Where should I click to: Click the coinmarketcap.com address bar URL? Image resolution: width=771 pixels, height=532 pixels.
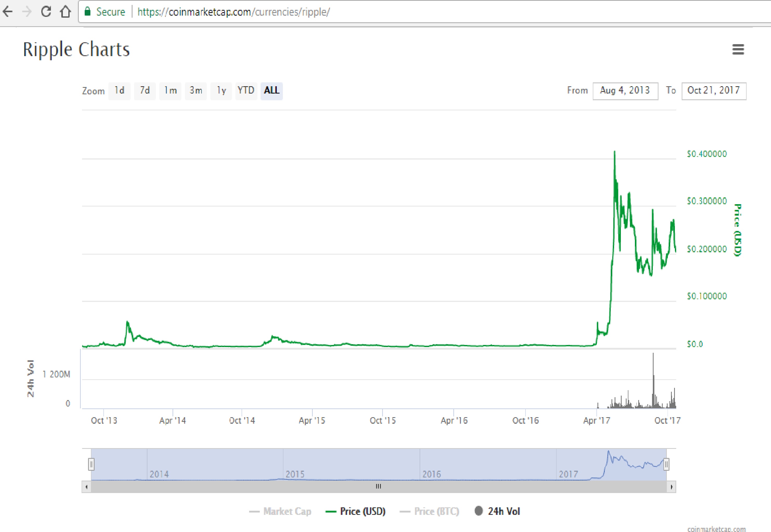click(234, 12)
